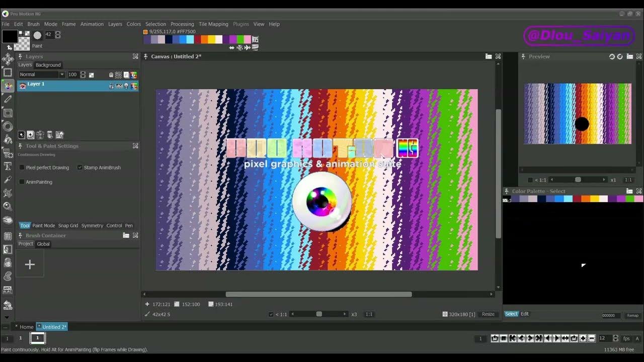Open the Brush menu

(x=34, y=24)
